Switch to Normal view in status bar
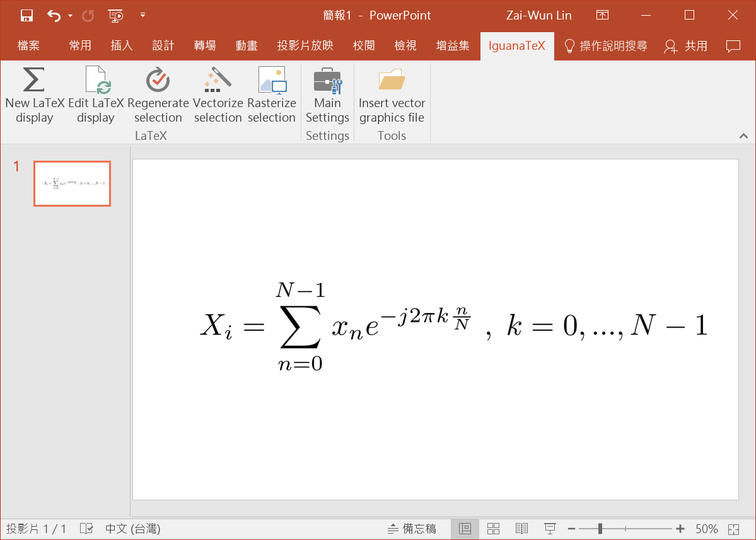The width and height of the screenshot is (756, 540). [465, 529]
